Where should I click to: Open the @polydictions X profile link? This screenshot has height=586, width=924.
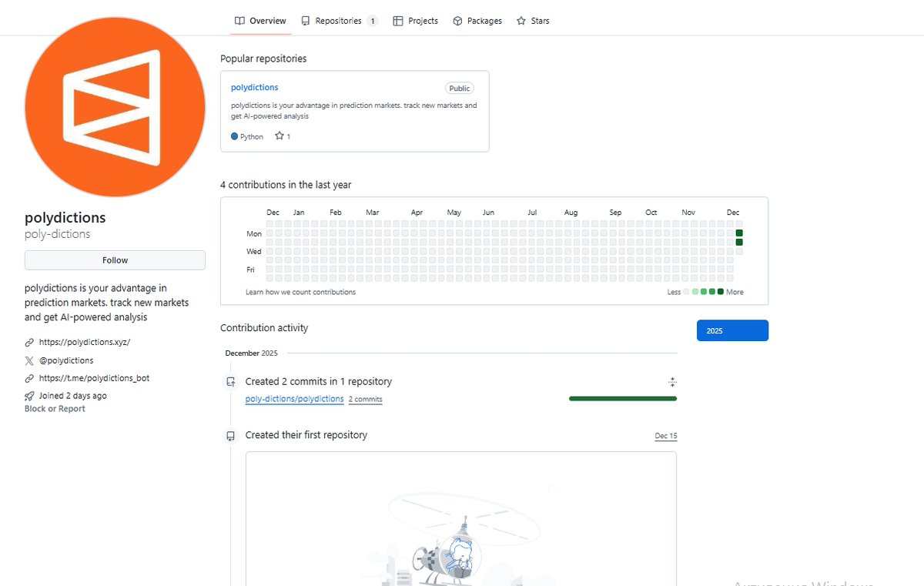pos(66,360)
